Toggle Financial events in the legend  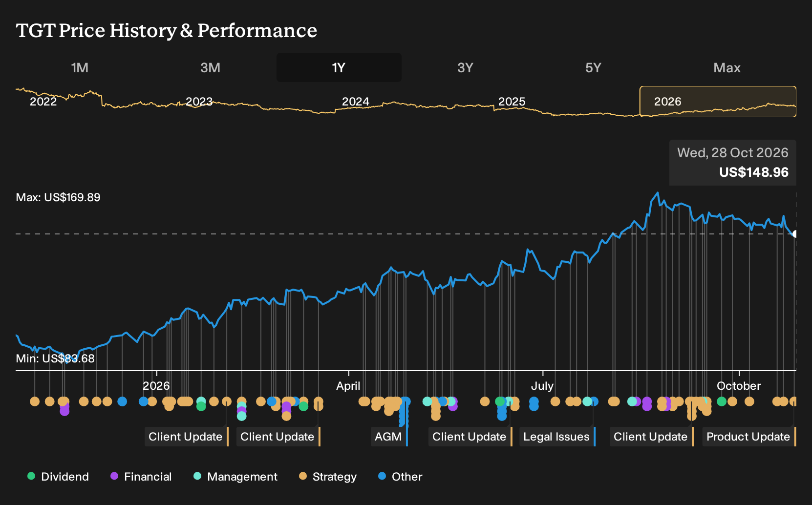coord(141,477)
